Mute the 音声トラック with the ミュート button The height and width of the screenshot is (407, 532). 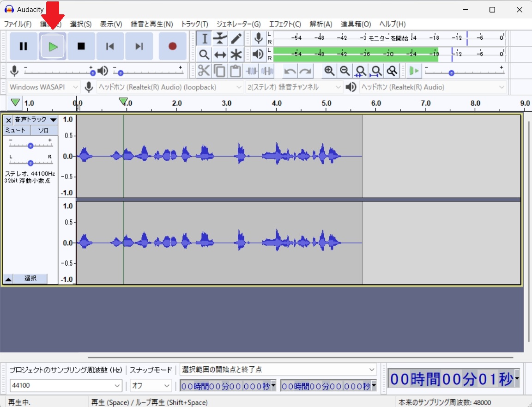point(15,130)
